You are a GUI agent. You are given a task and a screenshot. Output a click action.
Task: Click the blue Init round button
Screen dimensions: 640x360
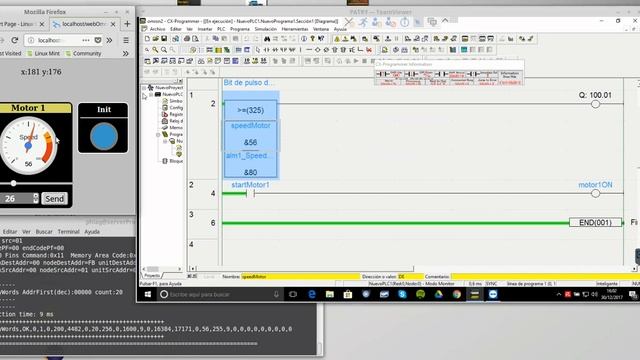coord(104,136)
